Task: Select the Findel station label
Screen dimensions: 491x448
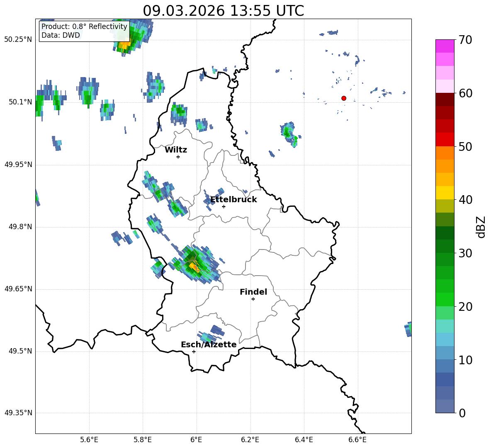Action: (253, 292)
